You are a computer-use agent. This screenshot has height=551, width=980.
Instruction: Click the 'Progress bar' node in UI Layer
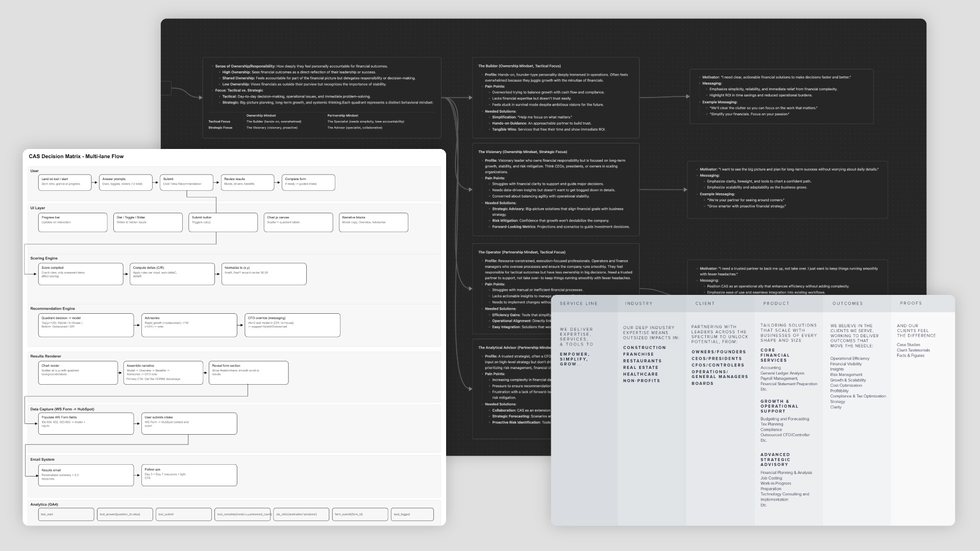(72, 222)
